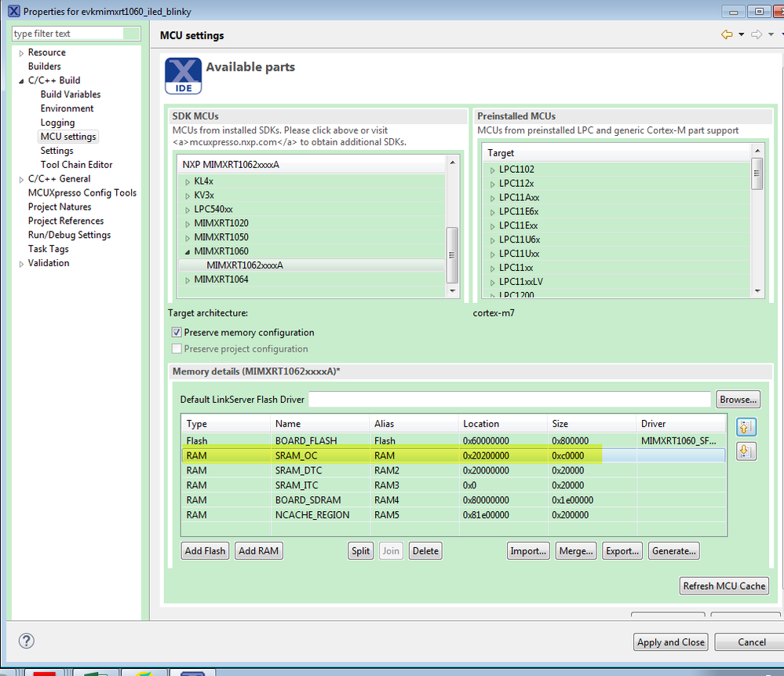Click the Export... button
The height and width of the screenshot is (676, 784).
click(x=622, y=551)
